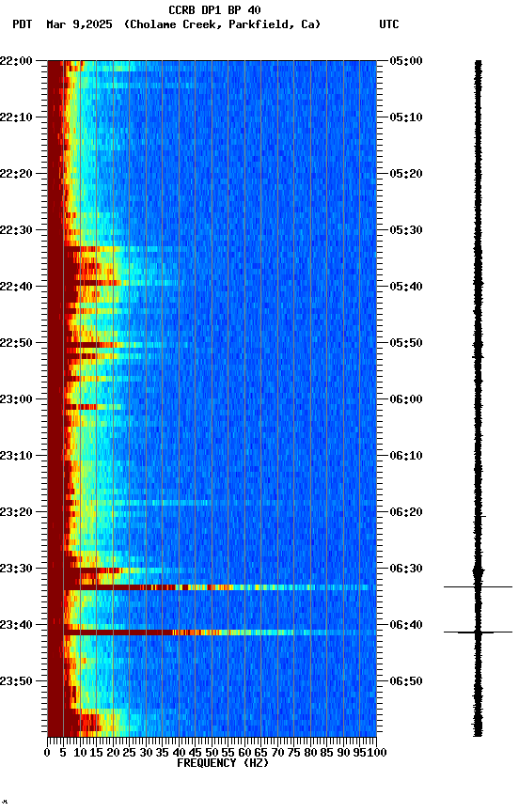The image size is (519, 812).
Task: Click the 22:20 PDT time label
Action: 16,174
